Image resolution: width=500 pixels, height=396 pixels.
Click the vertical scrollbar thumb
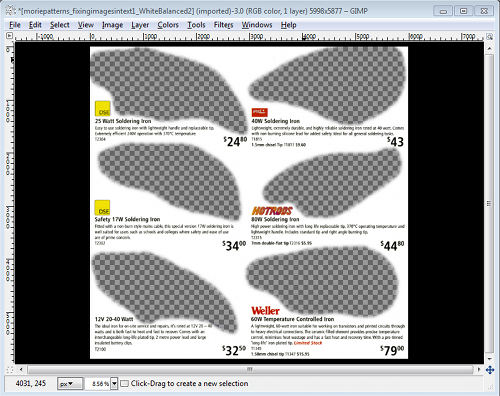489,203
